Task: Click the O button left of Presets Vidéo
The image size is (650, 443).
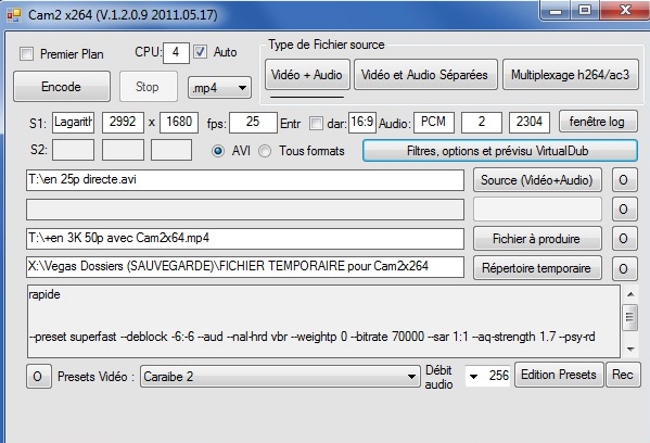Action: coord(39,376)
